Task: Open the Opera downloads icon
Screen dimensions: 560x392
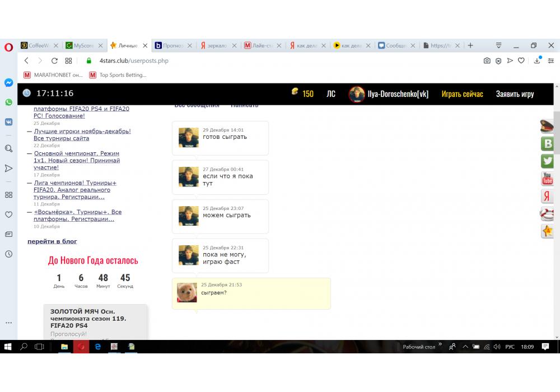Action: click(x=537, y=60)
